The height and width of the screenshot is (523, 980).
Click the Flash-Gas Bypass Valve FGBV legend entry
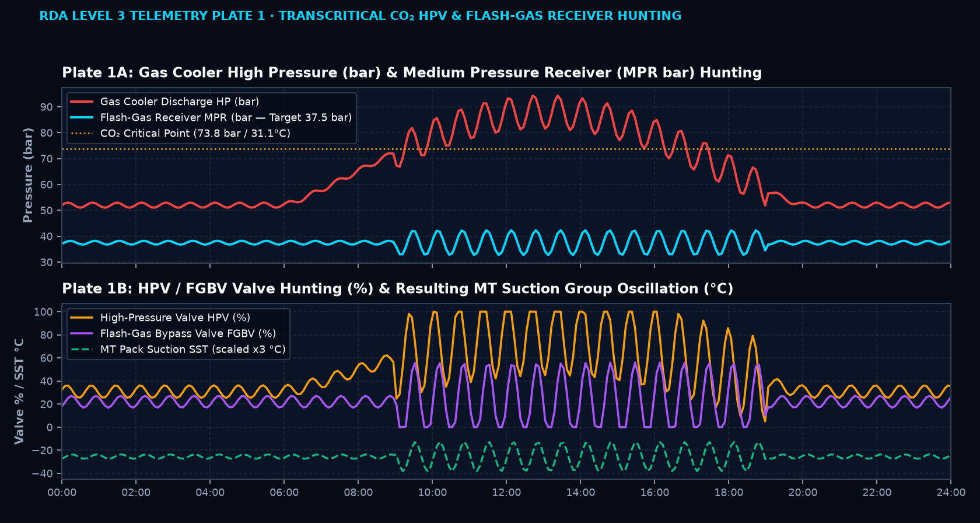[x=173, y=333]
